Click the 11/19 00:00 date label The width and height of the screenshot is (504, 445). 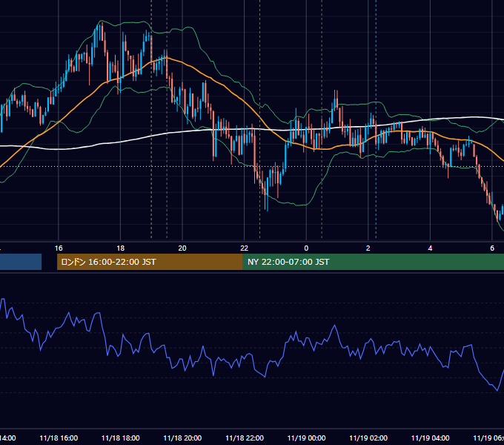point(306,438)
